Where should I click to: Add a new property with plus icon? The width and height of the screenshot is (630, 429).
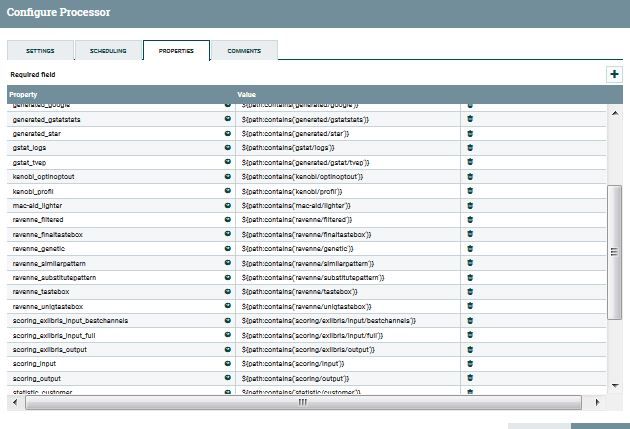pyautogui.click(x=614, y=74)
